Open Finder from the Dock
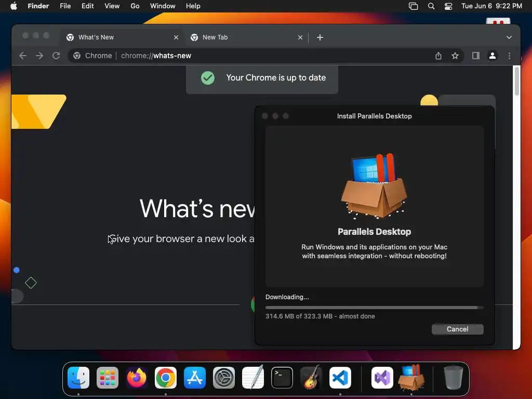This screenshot has height=399, width=532. [x=78, y=378]
